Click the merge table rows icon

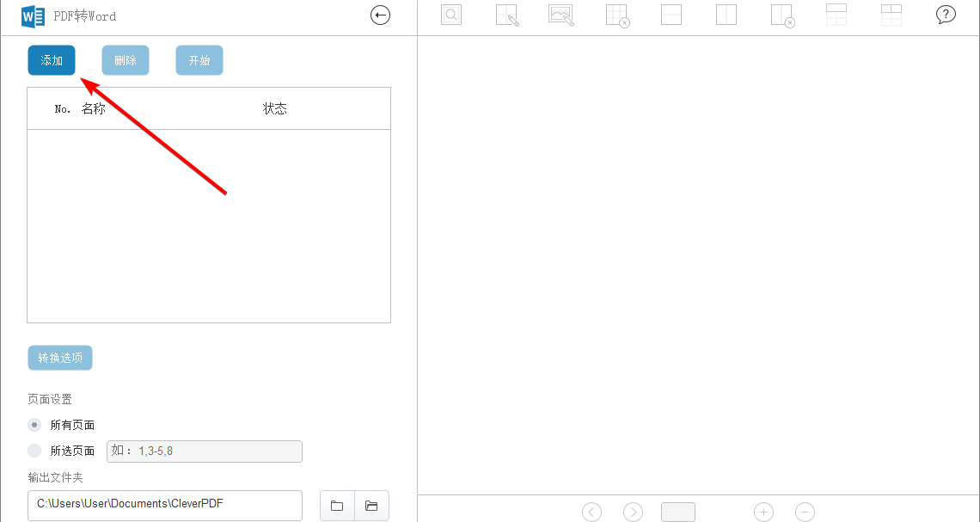(x=836, y=15)
